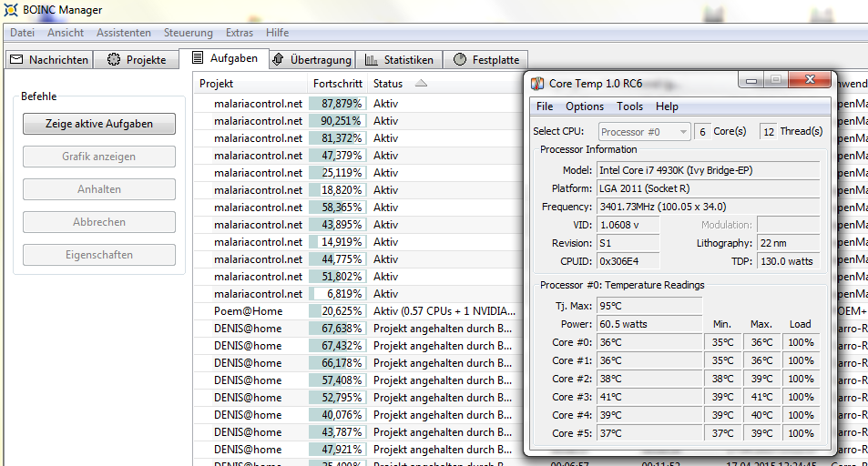
Task: Switch to the Festplatte tab
Action: (x=485, y=59)
